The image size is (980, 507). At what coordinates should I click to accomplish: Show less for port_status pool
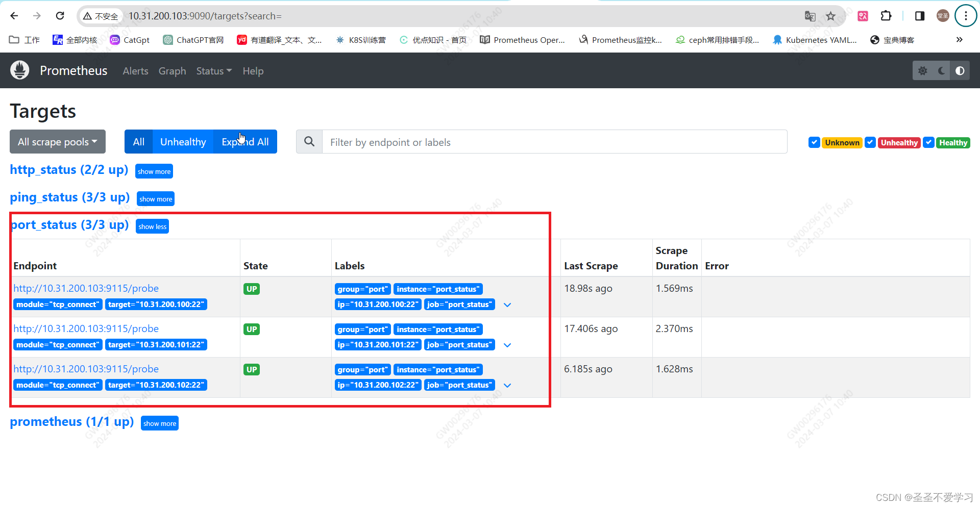(x=152, y=226)
